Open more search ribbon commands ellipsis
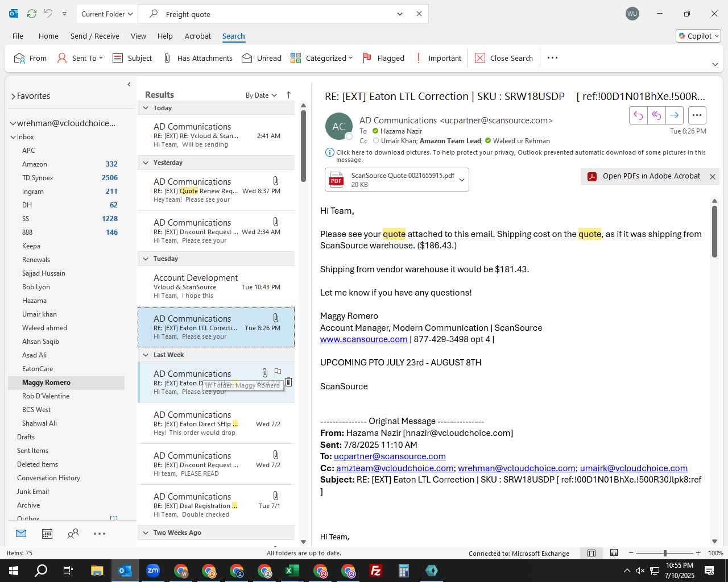 (552, 58)
